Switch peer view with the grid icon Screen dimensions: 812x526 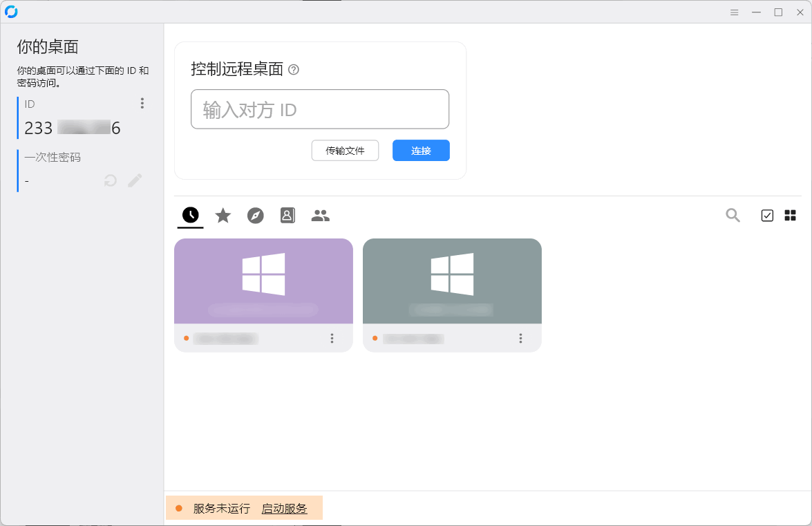[790, 216]
